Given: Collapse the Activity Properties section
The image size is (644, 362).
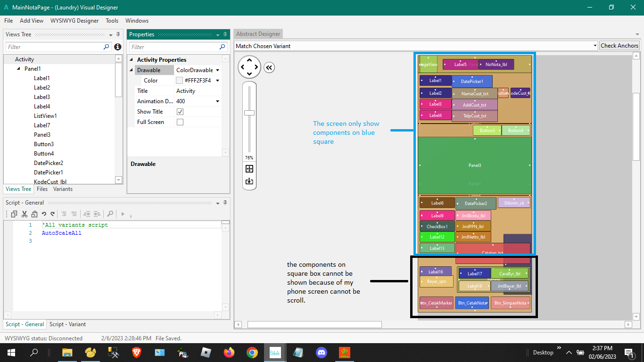Looking at the screenshot, I should coord(132,60).
